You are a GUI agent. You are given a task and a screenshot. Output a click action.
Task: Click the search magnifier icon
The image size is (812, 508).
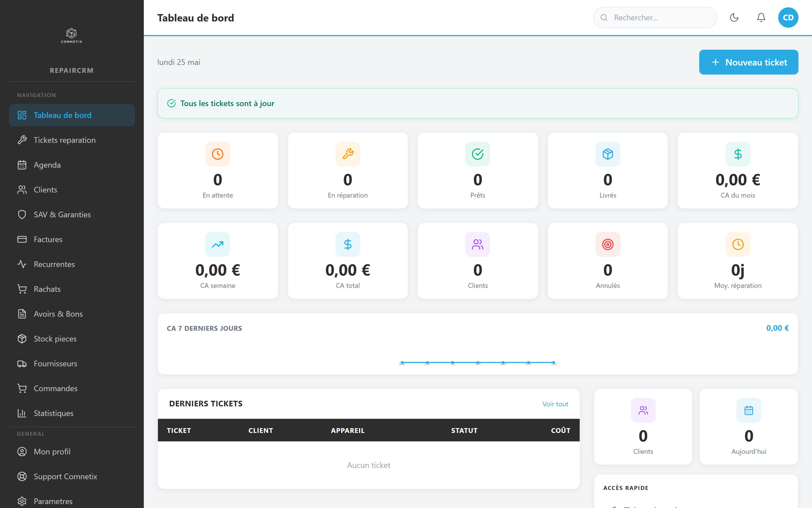point(604,17)
